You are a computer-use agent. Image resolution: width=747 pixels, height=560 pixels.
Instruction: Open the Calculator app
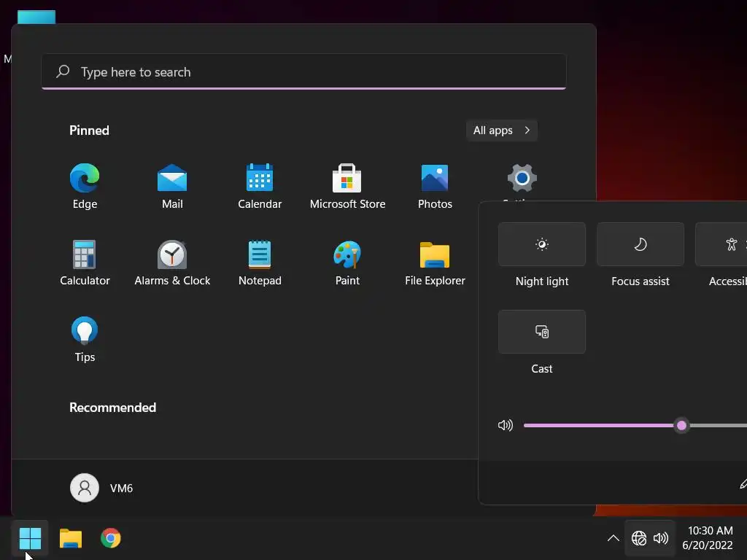tap(85, 262)
